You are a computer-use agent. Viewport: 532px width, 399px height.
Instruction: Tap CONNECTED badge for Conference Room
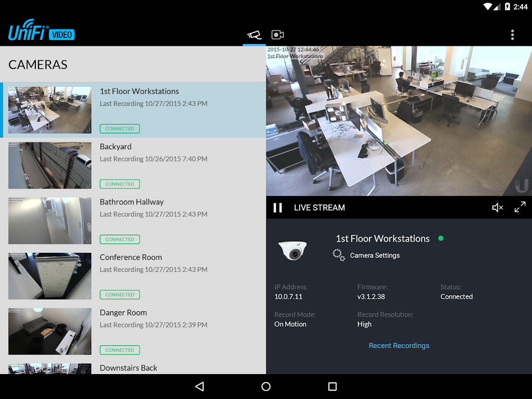click(x=120, y=295)
